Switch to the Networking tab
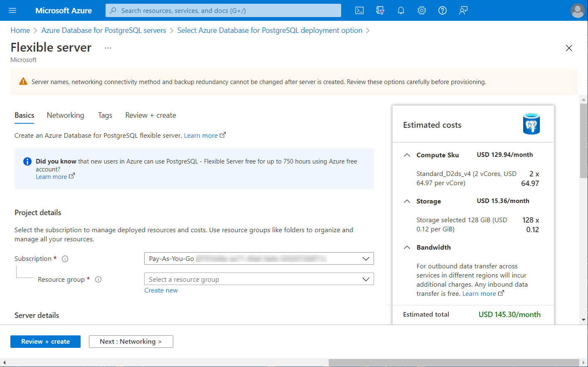 coord(66,115)
